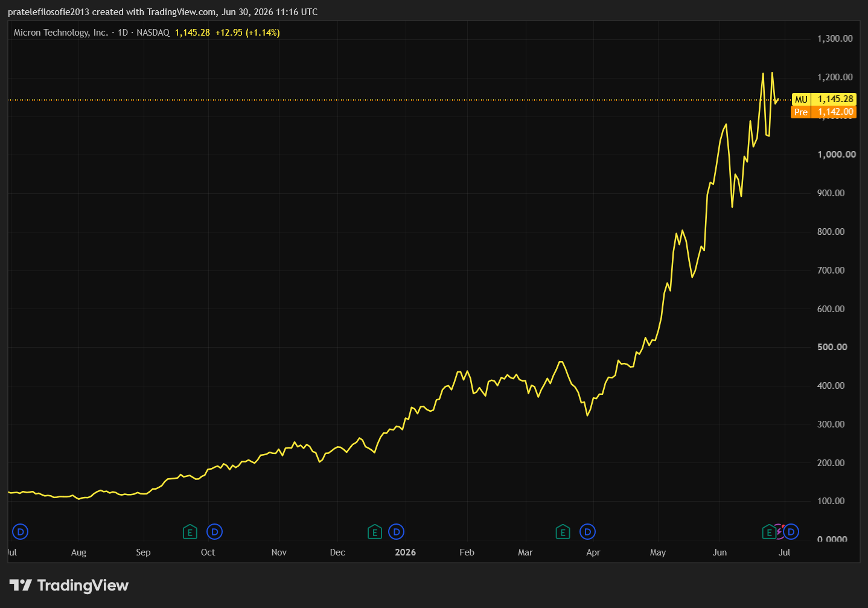Click the dividend marker at the chart's left edge
Screen dimensions: 868x608
21,532
